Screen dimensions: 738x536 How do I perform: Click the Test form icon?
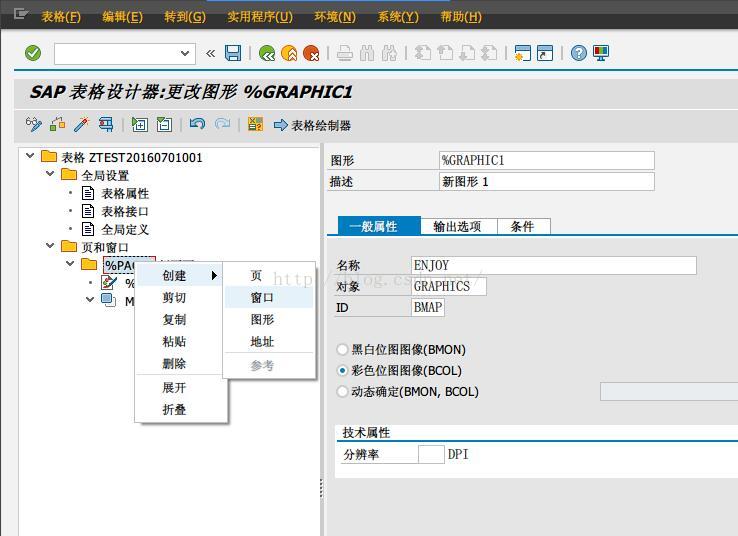[x=106, y=125]
